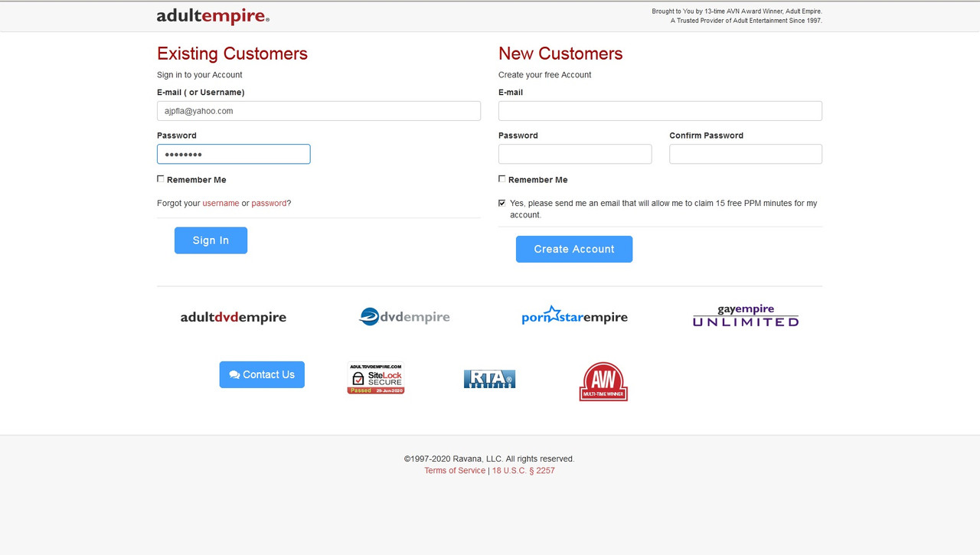Click the 'Sign in to your Account' text

point(199,75)
